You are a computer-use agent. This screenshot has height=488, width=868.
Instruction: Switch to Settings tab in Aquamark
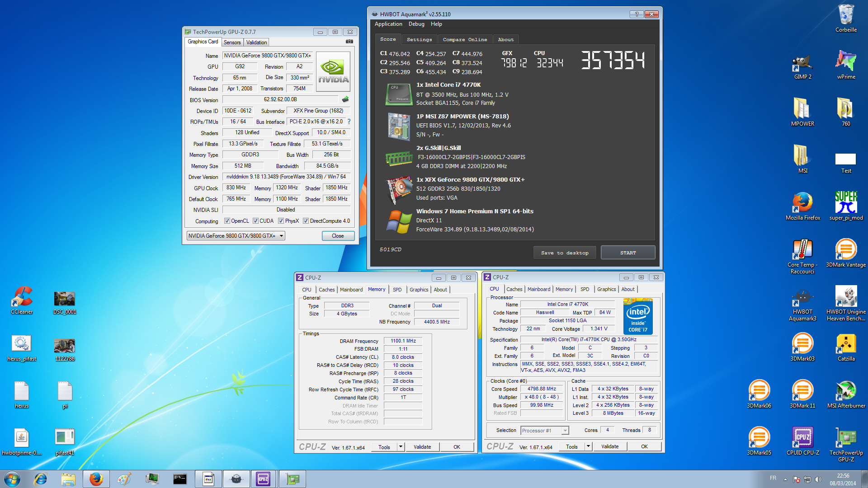tap(419, 40)
